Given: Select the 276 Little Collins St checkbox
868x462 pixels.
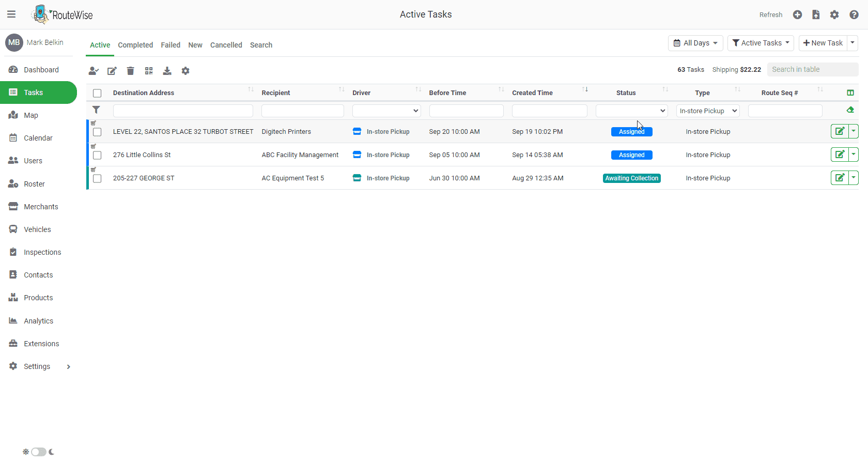Looking at the screenshot, I should pos(97,156).
